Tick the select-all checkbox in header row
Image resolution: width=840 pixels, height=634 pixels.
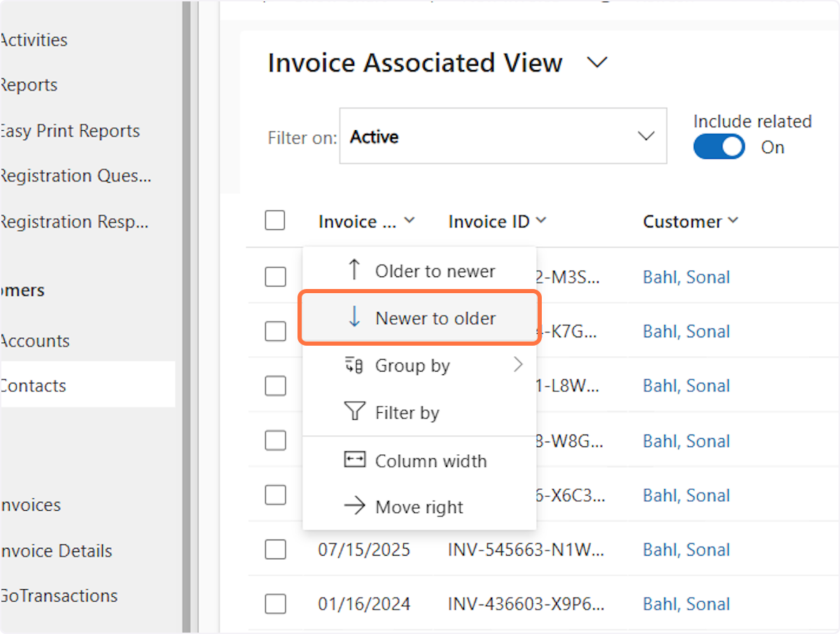click(x=275, y=221)
